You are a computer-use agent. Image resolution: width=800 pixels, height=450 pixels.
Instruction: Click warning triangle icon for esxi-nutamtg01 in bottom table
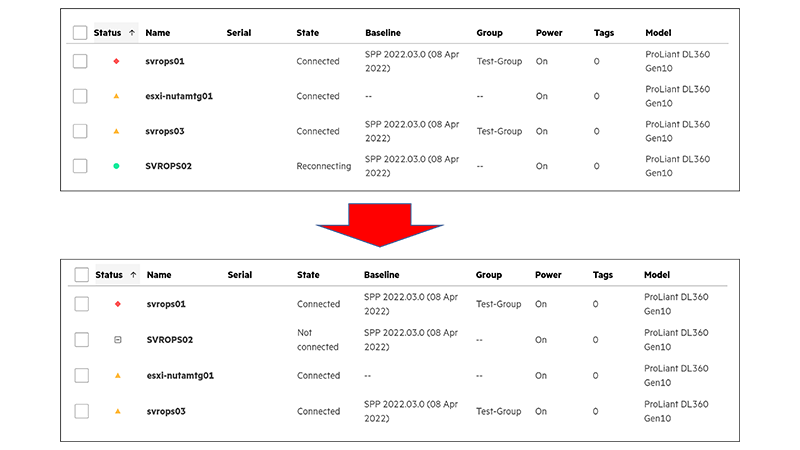118,376
